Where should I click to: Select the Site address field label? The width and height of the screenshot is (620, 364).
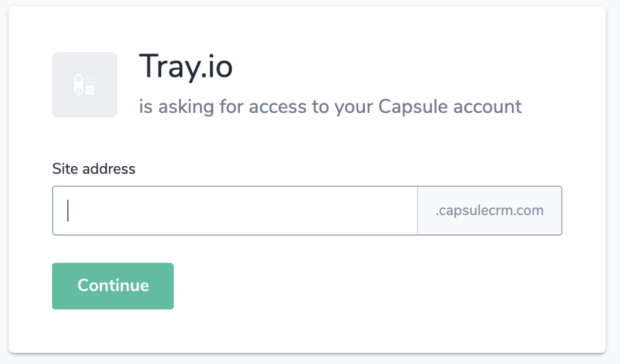[x=94, y=169]
